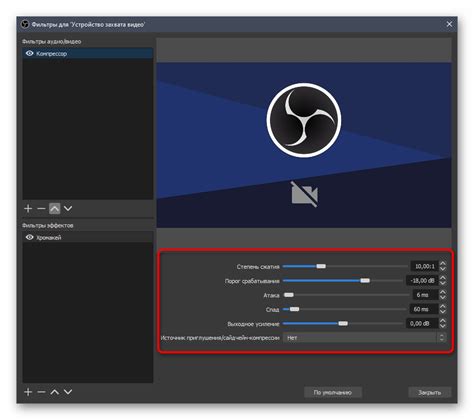Increase attack ms with up stepper

pyautogui.click(x=443, y=292)
